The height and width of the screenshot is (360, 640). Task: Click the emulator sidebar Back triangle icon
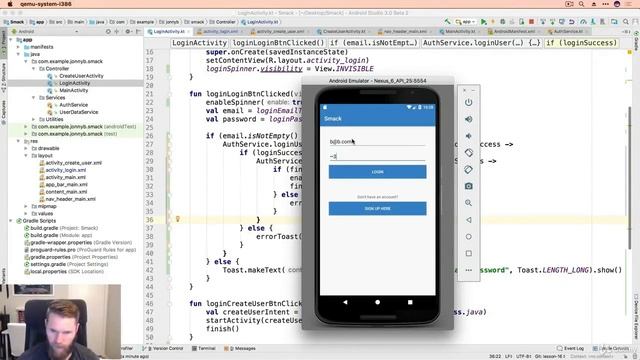(469, 220)
